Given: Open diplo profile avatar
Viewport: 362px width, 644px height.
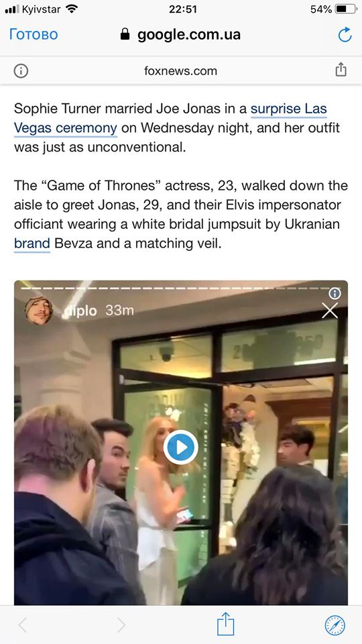Looking at the screenshot, I should (x=38, y=311).
